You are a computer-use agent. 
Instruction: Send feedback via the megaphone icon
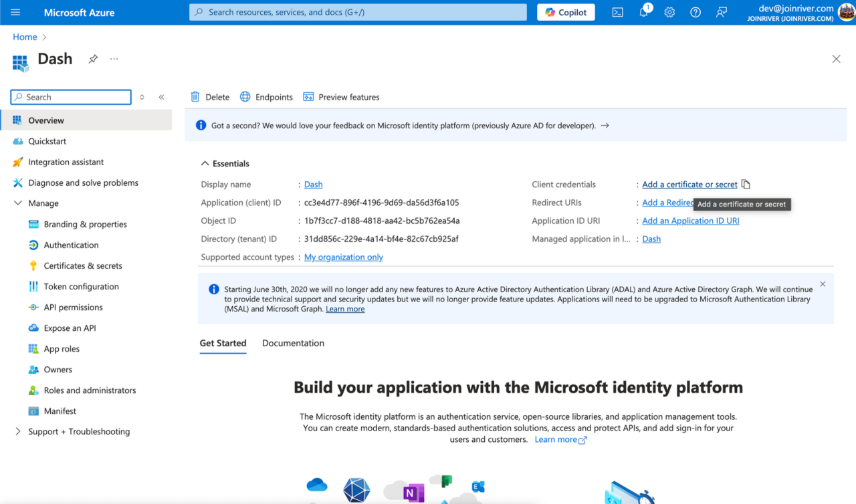tap(721, 12)
